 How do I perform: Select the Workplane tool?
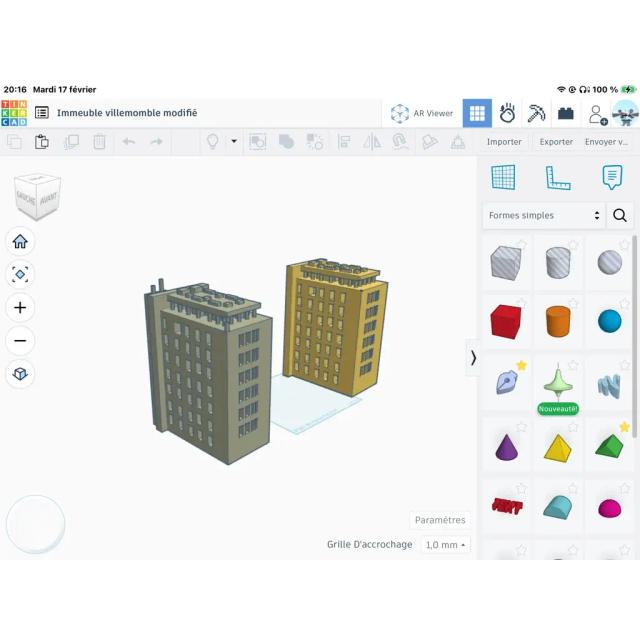503,178
